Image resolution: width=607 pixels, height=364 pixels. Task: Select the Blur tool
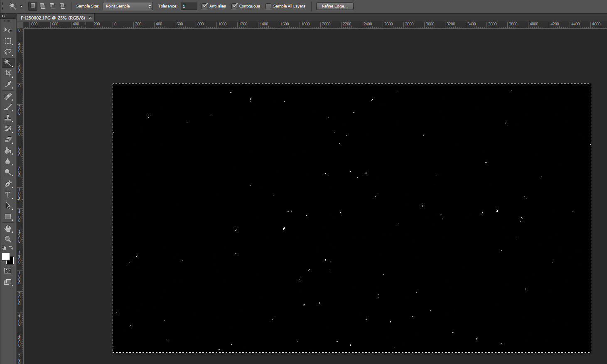8,161
